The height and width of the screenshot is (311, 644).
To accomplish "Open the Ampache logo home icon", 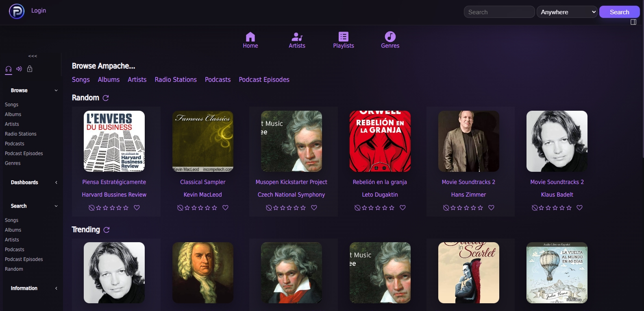I will (17, 11).
